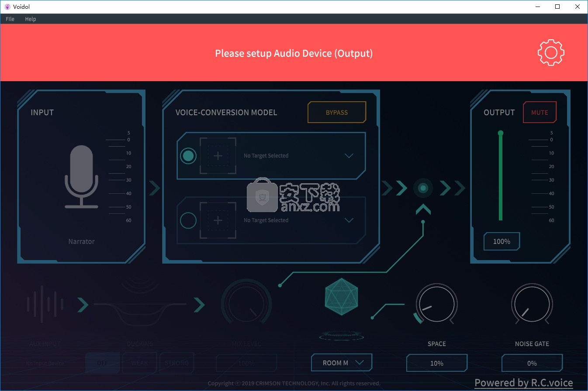The height and width of the screenshot is (391, 588).
Task: Set ducking to OFF
Action: point(103,363)
